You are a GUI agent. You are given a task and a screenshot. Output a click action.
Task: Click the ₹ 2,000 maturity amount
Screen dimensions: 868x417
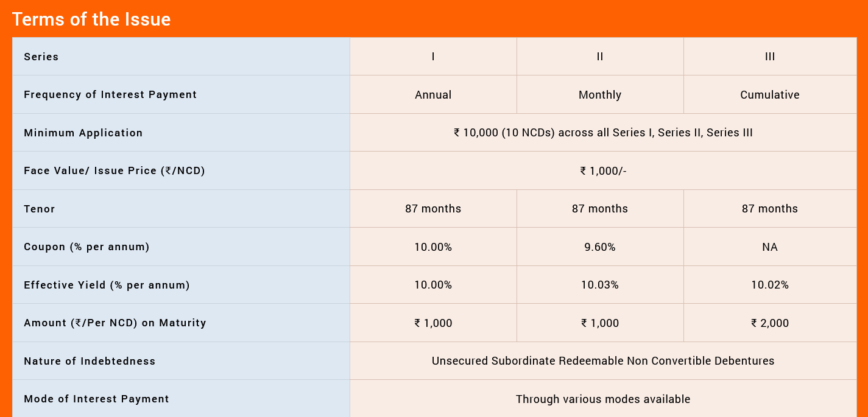(770, 323)
